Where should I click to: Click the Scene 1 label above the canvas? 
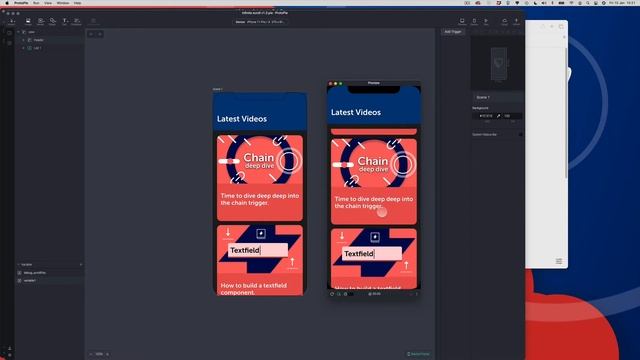tap(218, 89)
